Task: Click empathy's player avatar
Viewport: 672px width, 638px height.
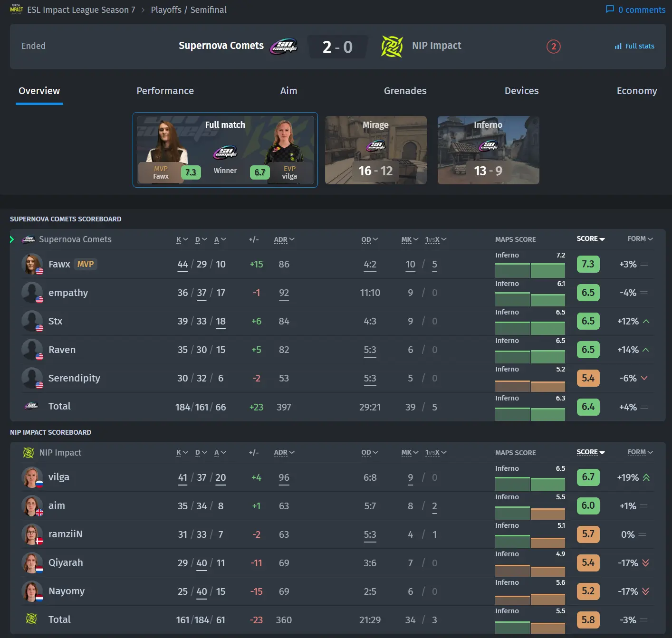Action: pyautogui.click(x=32, y=293)
